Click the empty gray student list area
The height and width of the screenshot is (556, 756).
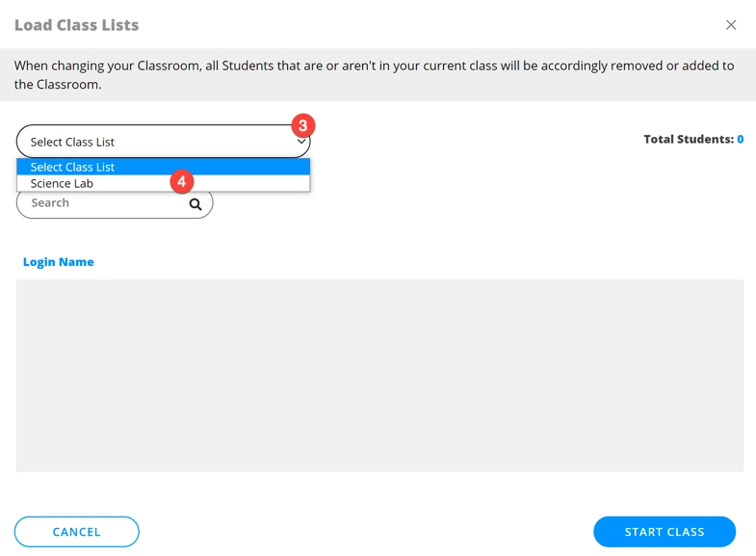tap(379, 375)
